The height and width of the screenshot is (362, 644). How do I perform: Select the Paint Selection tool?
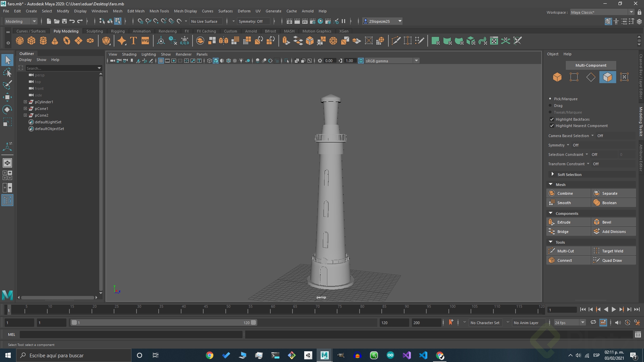coord(7,85)
